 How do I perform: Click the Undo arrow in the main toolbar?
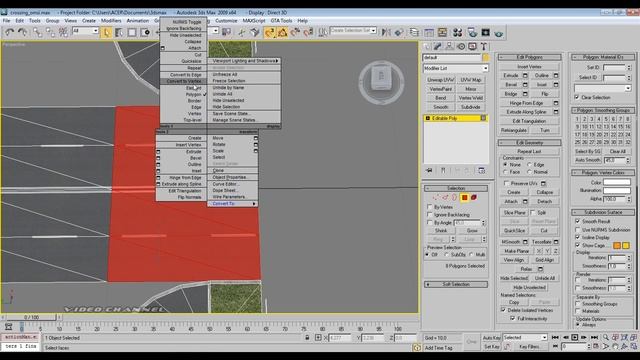point(10,32)
